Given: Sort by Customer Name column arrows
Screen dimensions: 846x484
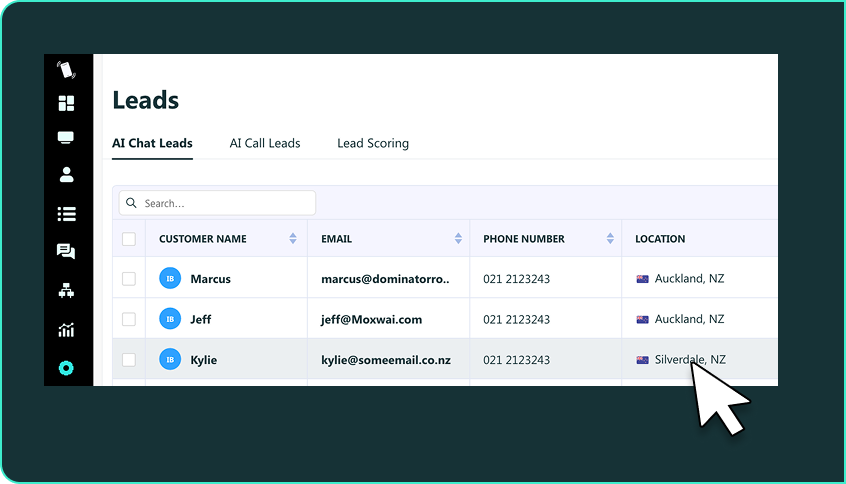Looking at the screenshot, I should [293, 239].
